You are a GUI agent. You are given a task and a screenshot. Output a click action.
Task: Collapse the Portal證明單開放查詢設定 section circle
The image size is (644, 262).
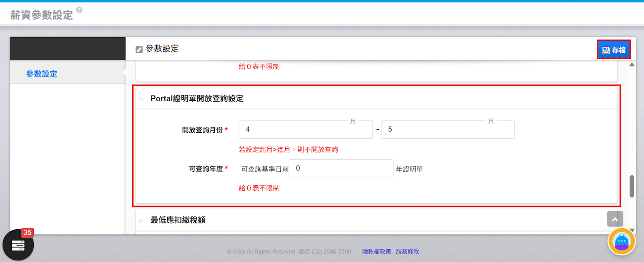[141, 99]
